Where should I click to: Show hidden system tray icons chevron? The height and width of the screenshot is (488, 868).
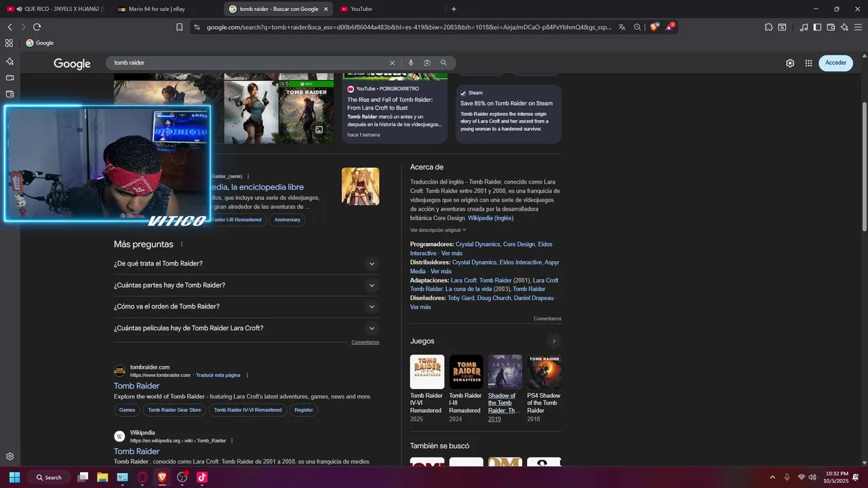[x=772, y=477]
